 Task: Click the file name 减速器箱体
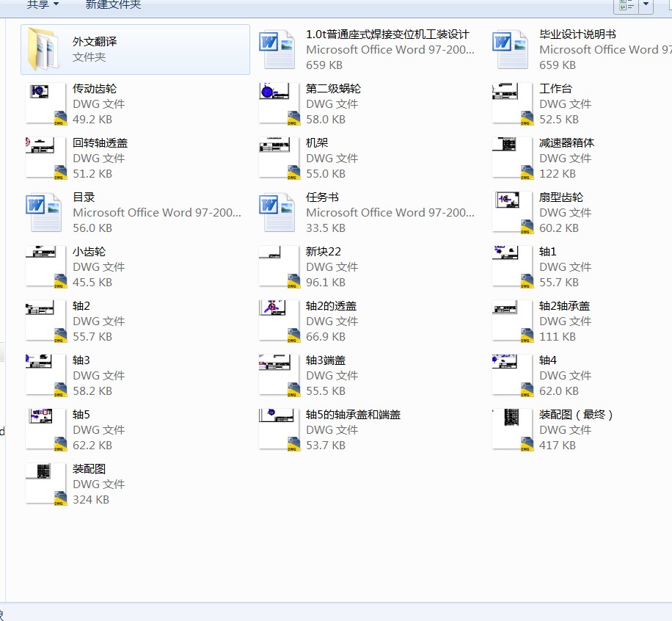coord(566,143)
